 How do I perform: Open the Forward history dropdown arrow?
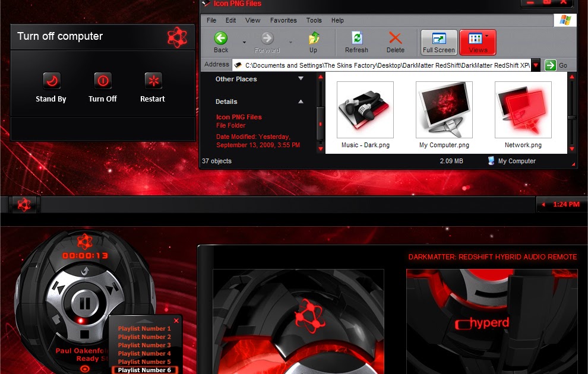[x=290, y=42]
